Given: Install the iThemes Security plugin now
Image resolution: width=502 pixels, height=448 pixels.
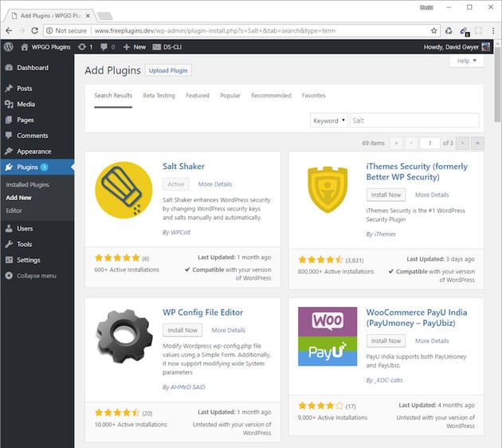Looking at the screenshot, I should [x=386, y=195].
